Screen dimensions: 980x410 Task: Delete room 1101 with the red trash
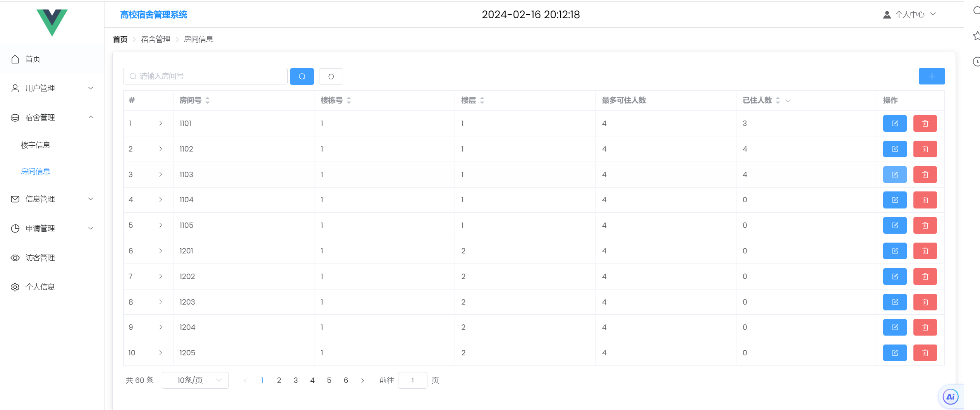pos(925,123)
